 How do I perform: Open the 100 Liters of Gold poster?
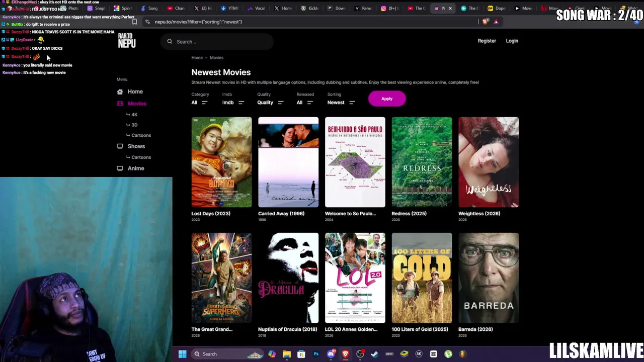422,278
